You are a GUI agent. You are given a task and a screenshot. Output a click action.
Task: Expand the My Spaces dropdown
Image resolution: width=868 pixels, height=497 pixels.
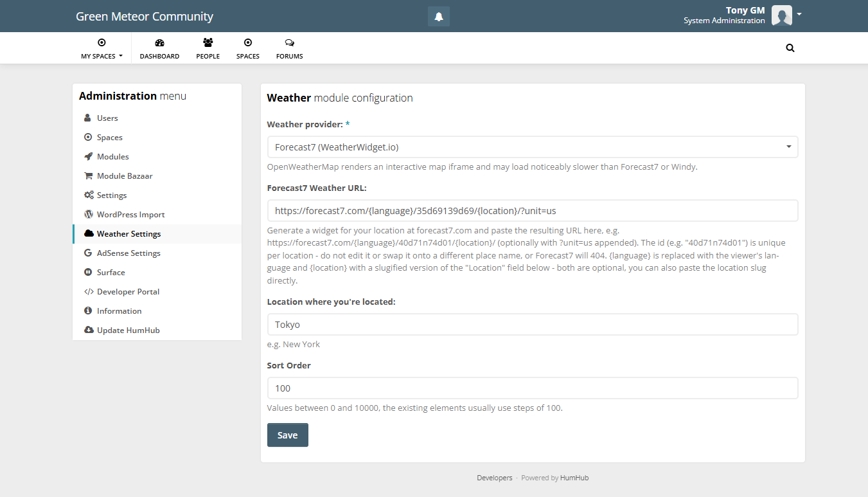pyautogui.click(x=102, y=48)
